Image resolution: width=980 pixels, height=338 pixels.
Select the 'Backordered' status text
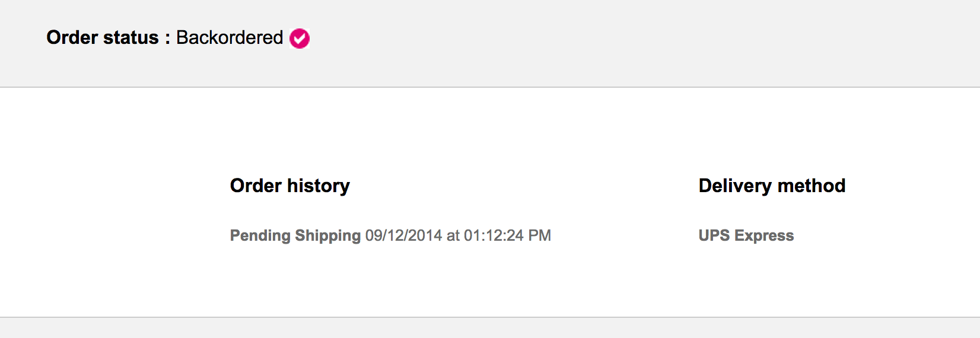pos(229,37)
